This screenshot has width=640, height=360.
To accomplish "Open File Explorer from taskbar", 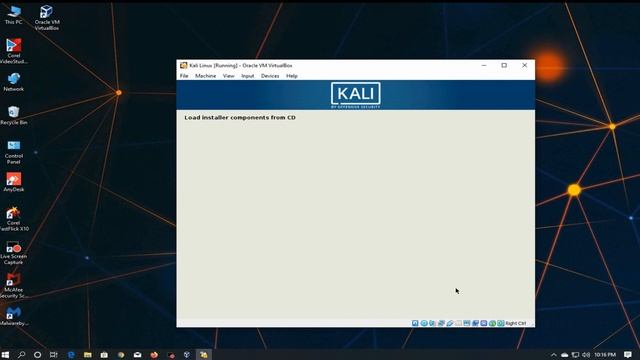I will click(x=87, y=355).
